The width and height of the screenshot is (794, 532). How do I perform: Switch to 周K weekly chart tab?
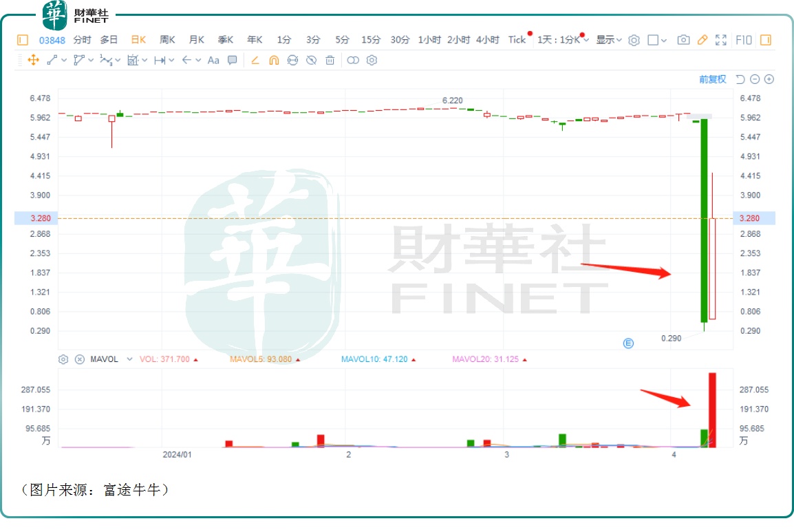[x=167, y=40]
